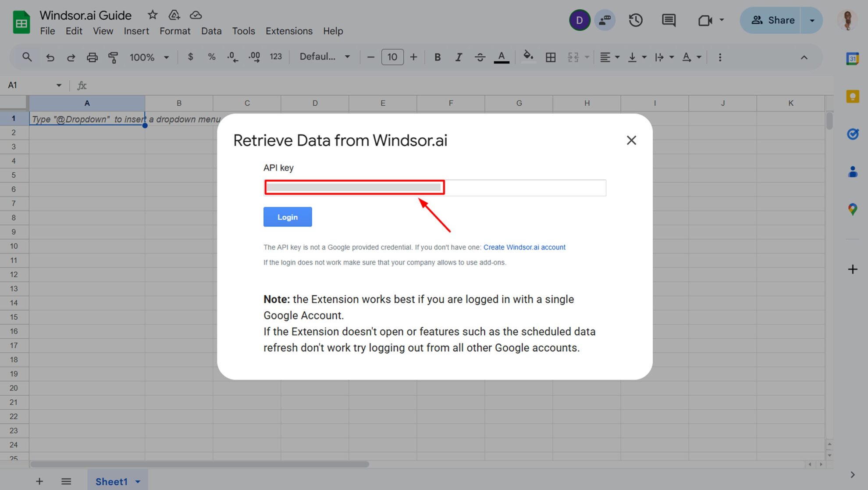The height and width of the screenshot is (490, 868).
Task: Open the borders tool
Action: click(x=551, y=57)
